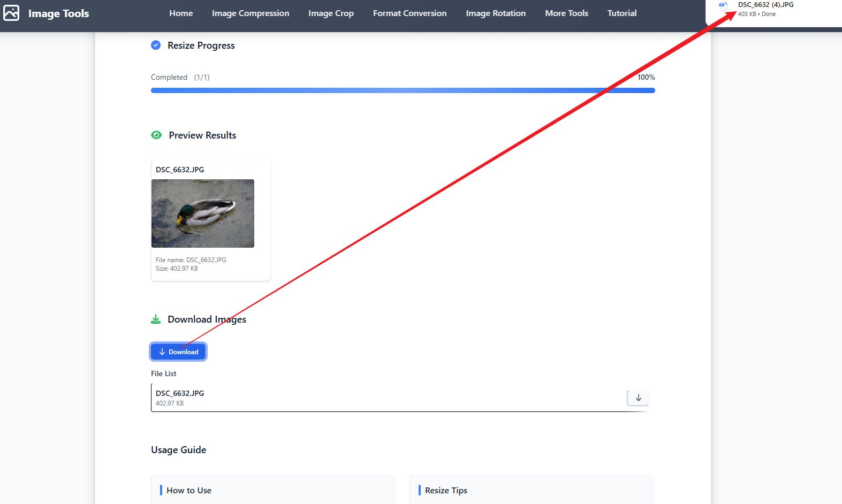842x504 pixels.
Task: Open the More Tools menu
Action: [x=566, y=13]
